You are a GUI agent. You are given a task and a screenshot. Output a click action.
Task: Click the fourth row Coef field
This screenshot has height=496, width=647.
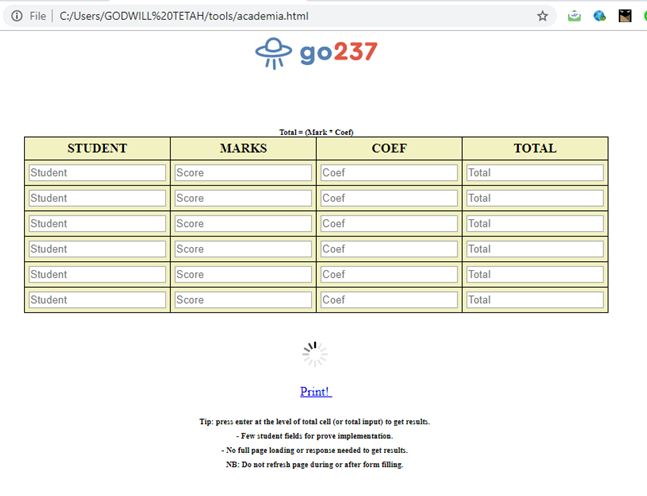tap(389, 249)
